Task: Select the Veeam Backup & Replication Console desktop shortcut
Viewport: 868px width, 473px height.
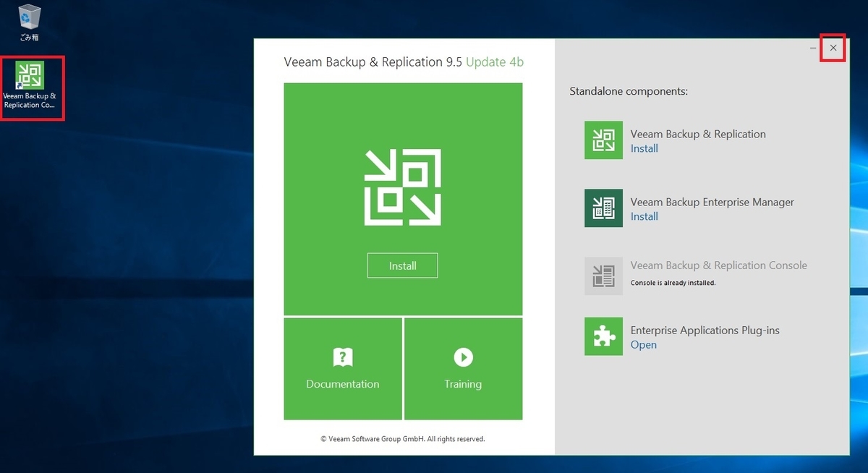Action: click(x=30, y=85)
